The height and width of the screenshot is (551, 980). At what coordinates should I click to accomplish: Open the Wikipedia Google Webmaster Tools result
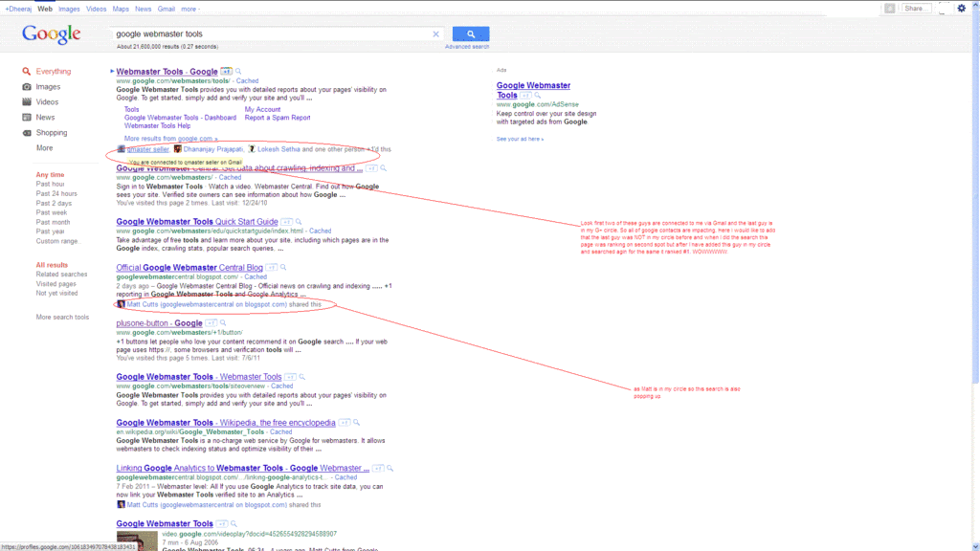click(226, 423)
